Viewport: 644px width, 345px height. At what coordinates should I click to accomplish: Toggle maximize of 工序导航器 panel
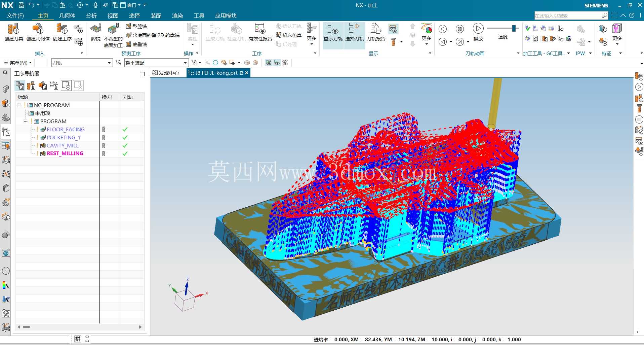pyautogui.click(x=142, y=74)
